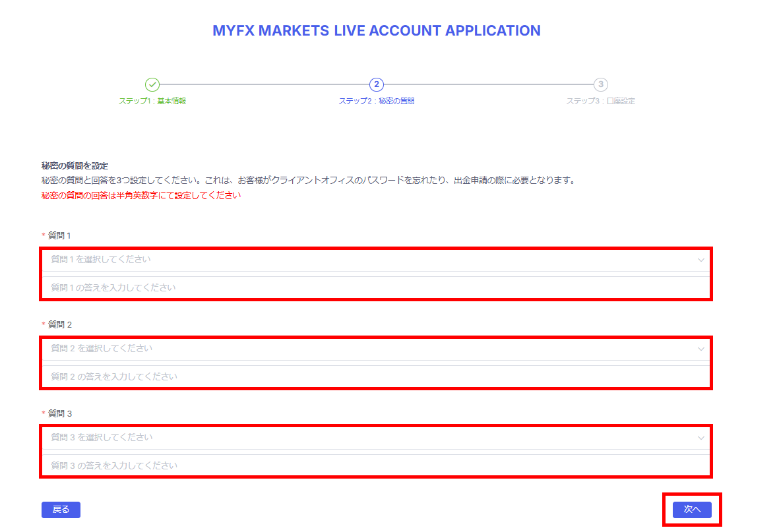The image size is (777, 532).
Task: Click the 戻る back button
Action: coord(61,510)
